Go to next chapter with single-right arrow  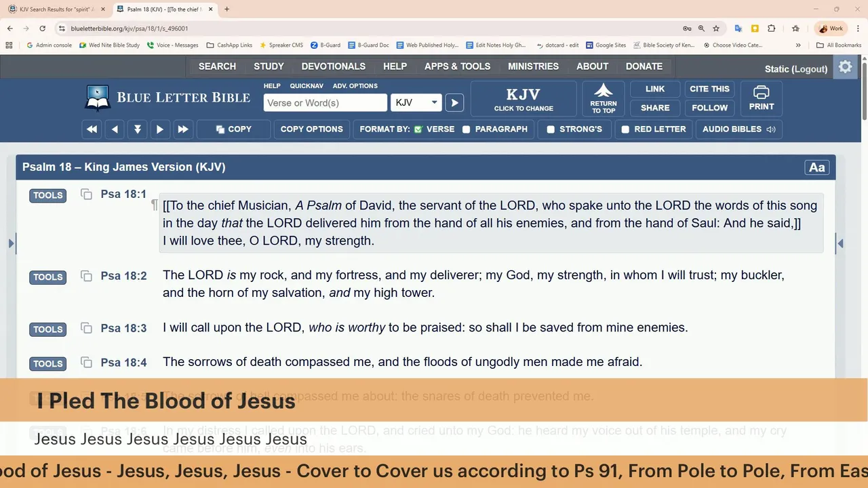160,129
